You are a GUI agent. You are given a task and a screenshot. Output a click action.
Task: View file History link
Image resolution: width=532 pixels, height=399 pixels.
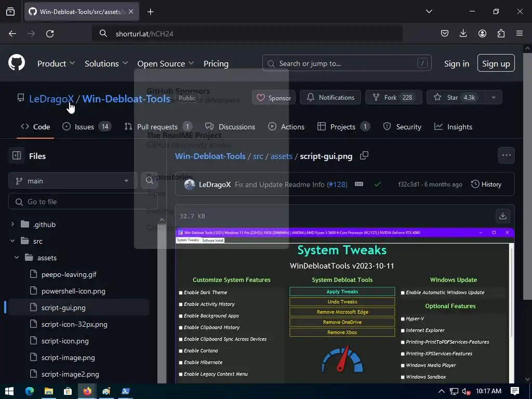(486, 184)
